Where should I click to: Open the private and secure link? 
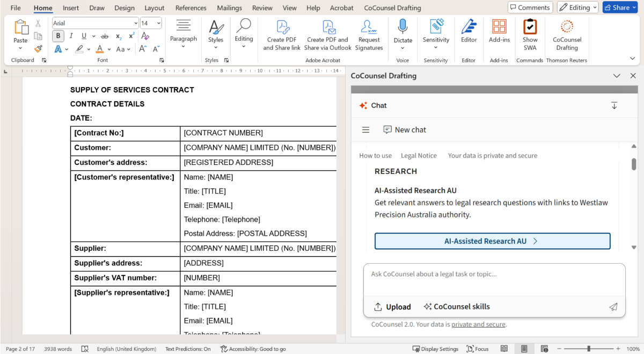478,324
